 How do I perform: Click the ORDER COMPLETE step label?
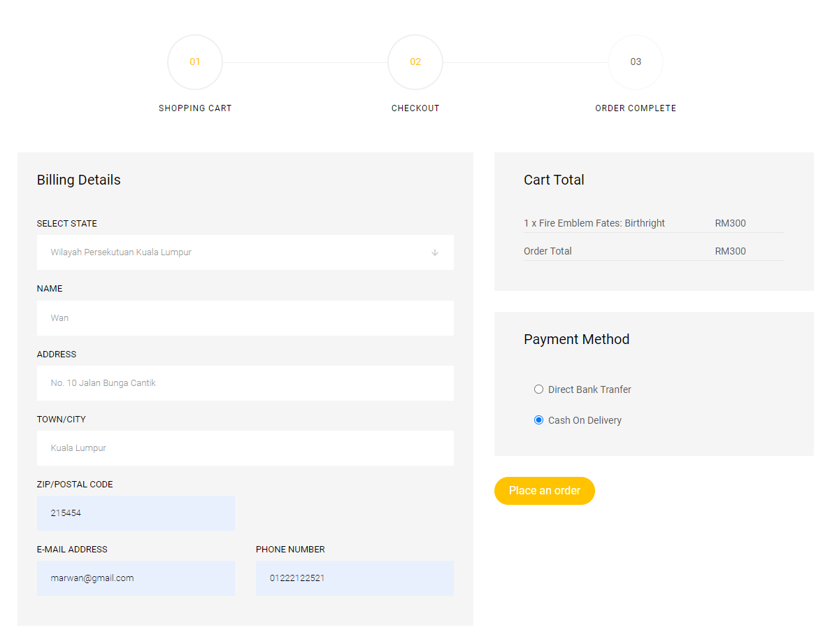636,108
